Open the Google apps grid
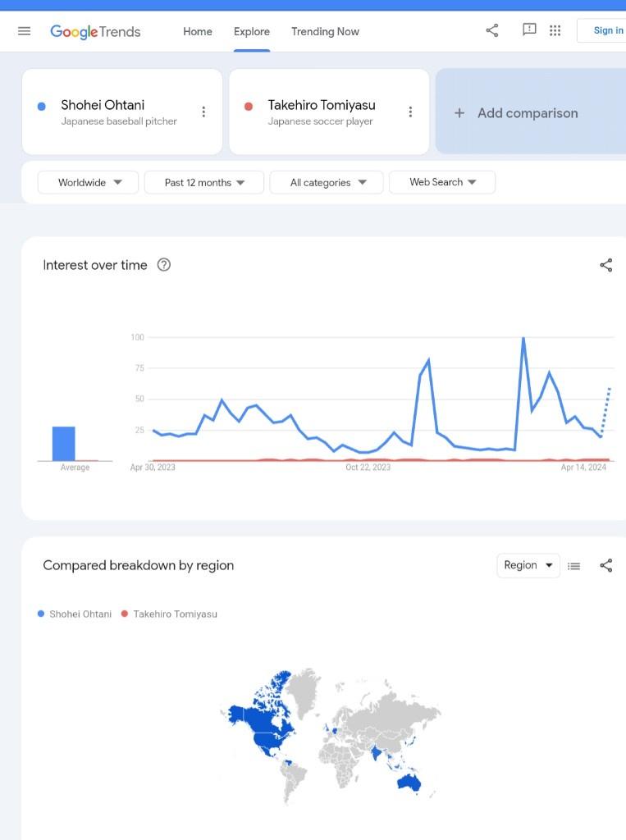 (555, 30)
